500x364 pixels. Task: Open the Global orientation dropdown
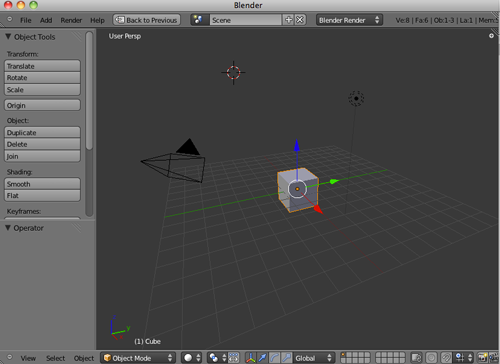(314, 358)
